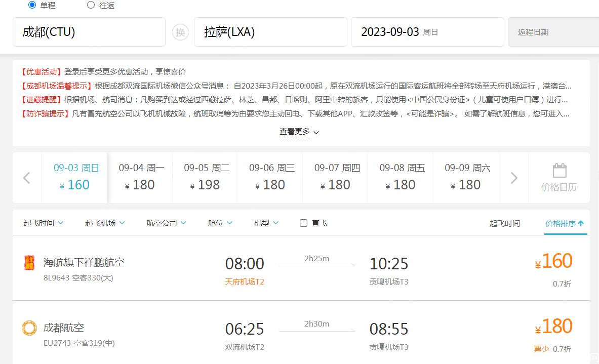Click the 成都航空 airline name
599x364 pixels.
(x=63, y=328)
